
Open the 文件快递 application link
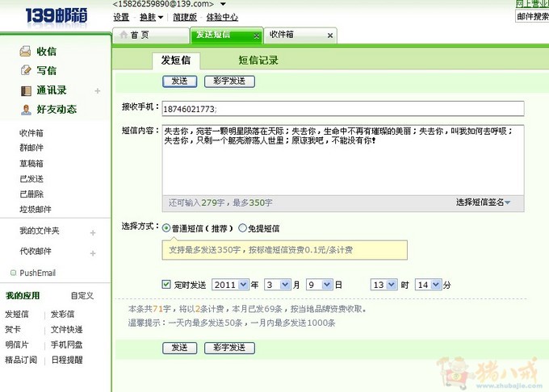[66, 329]
